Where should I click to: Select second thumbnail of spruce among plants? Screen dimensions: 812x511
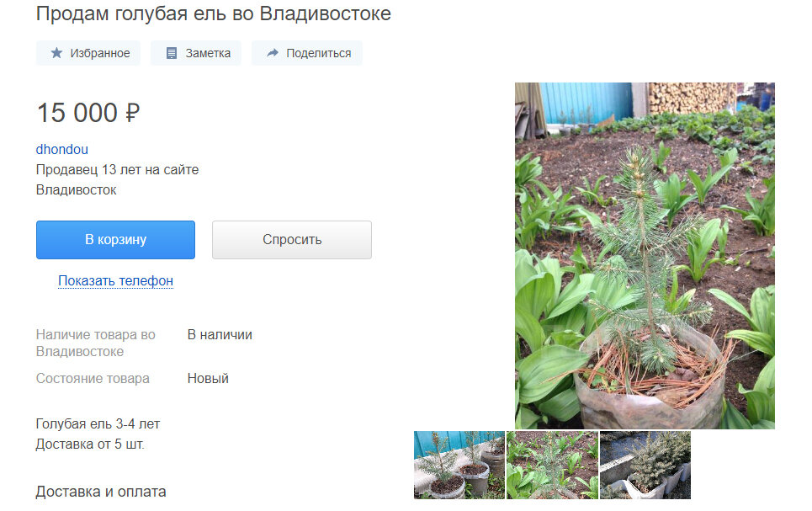click(552, 465)
